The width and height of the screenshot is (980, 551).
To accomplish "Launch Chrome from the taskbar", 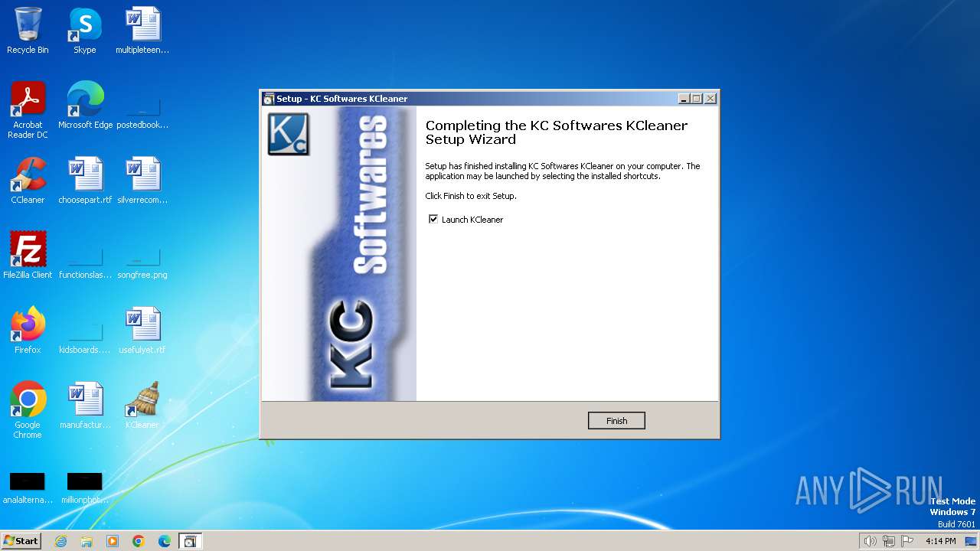I will point(139,541).
